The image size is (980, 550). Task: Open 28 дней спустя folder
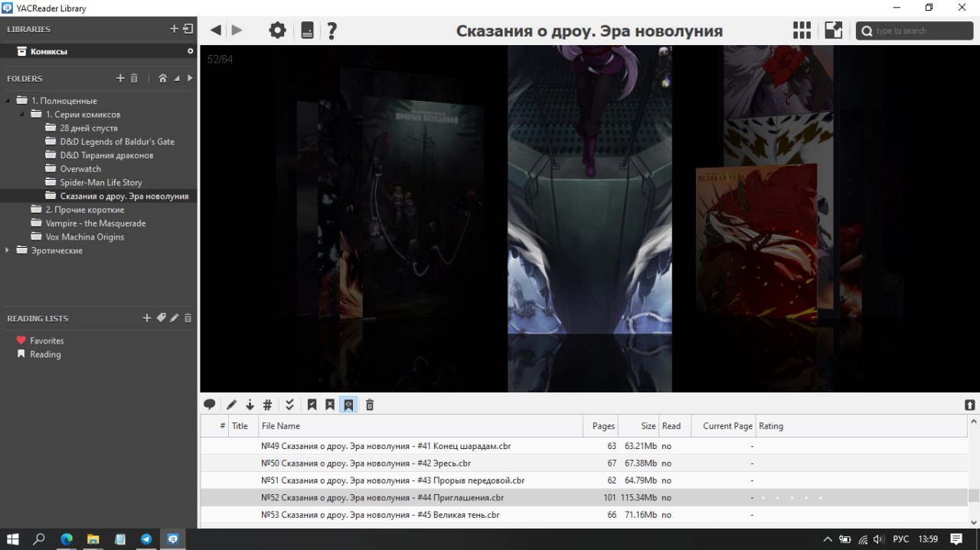(x=89, y=128)
